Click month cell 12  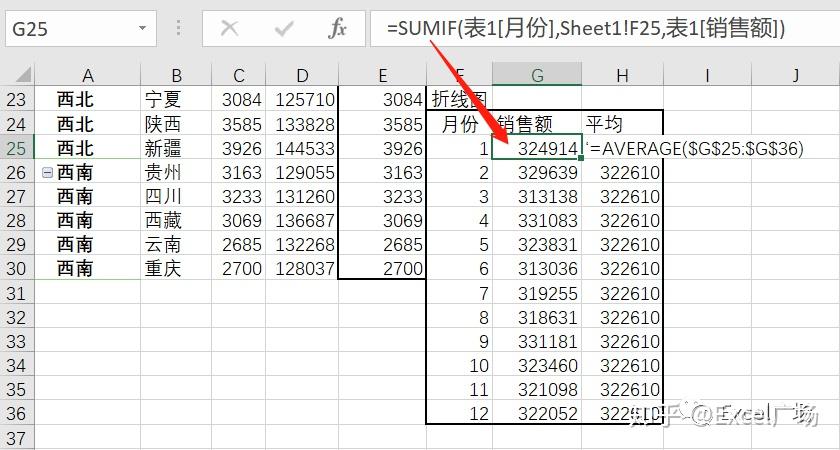[459, 413]
